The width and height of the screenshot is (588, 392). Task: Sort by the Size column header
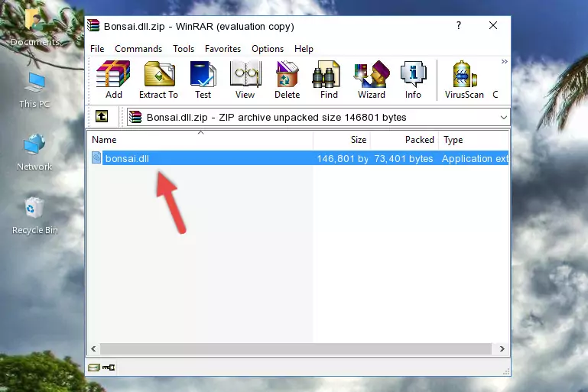pos(342,140)
